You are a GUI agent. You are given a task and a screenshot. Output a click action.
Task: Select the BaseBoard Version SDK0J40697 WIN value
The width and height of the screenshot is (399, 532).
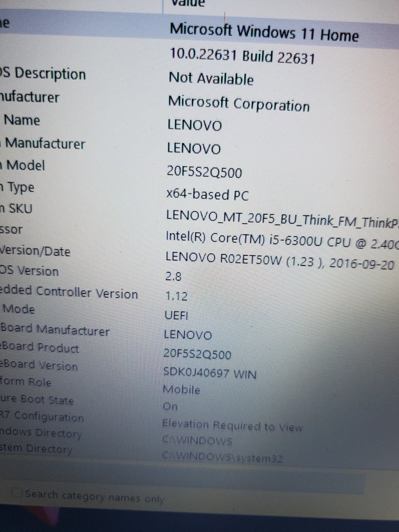(x=210, y=374)
